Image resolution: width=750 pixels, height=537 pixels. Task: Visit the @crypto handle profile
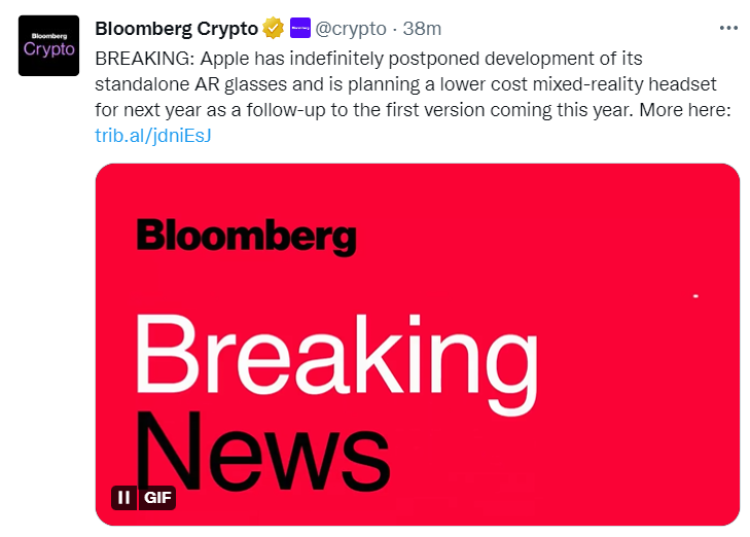click(x=351, y=29)
